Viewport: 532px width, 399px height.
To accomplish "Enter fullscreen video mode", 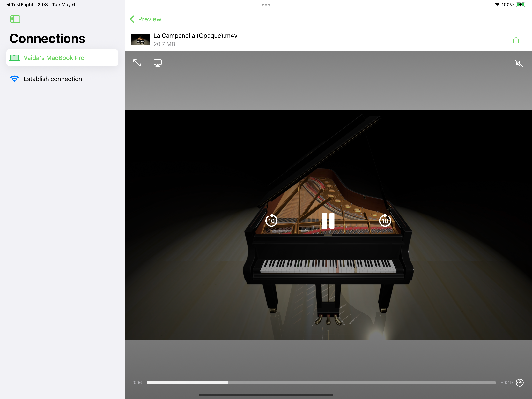I will point(137,63).
